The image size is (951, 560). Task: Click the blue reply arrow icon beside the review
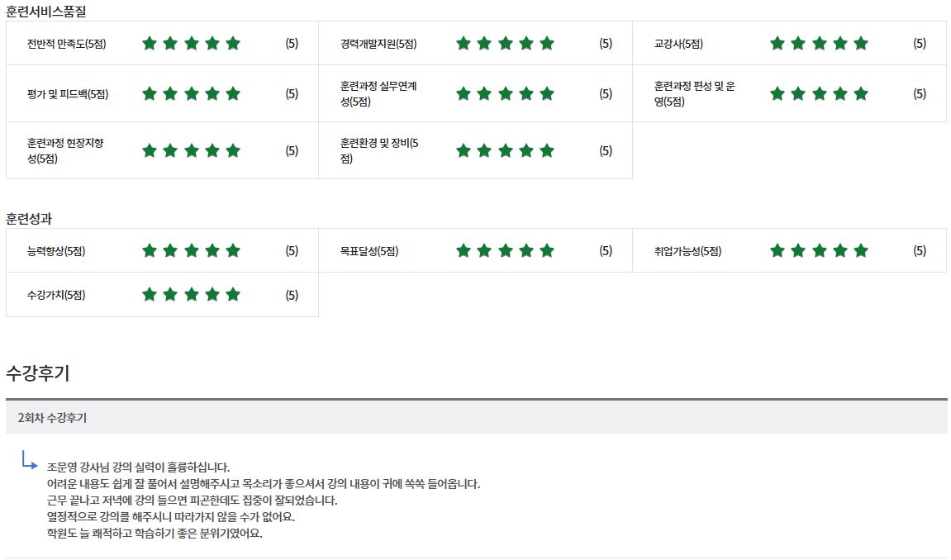click(x=30, y=459)
